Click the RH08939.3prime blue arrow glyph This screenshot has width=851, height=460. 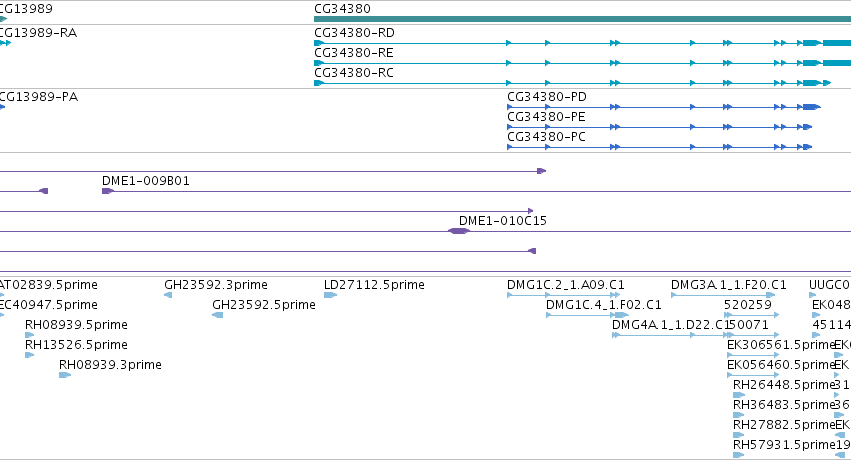tap(65, 375)
